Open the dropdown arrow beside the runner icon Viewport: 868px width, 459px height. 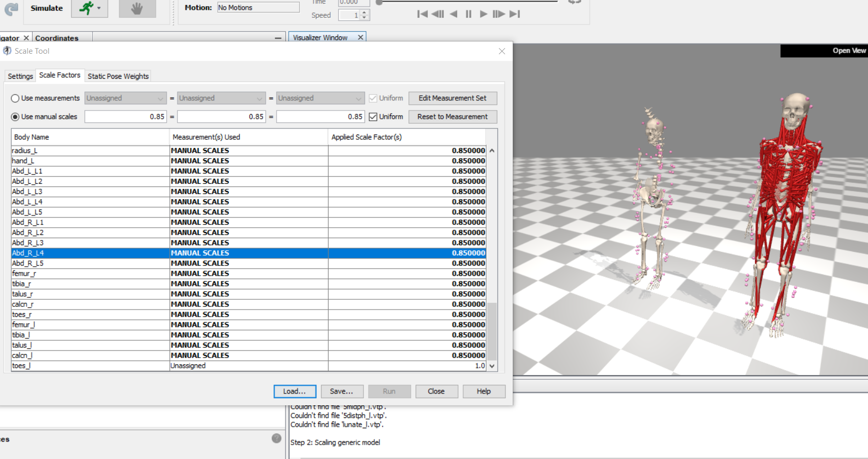(x=99, y=8)
